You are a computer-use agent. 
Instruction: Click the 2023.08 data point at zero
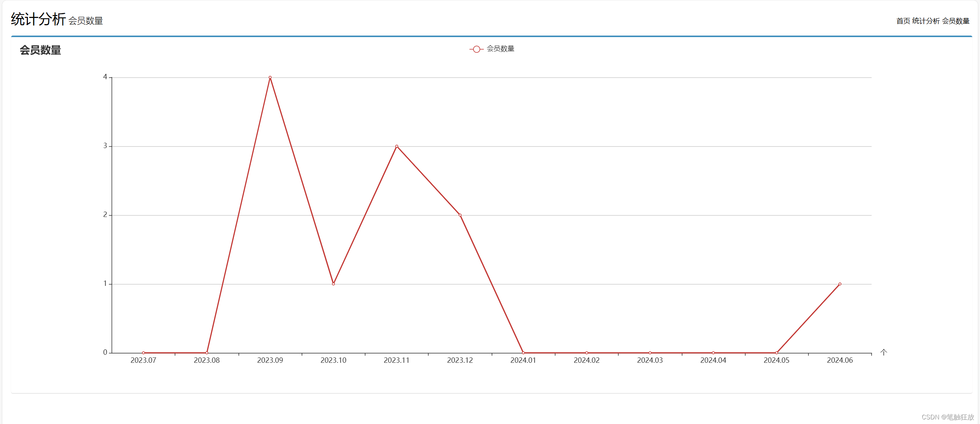point(207,353)
